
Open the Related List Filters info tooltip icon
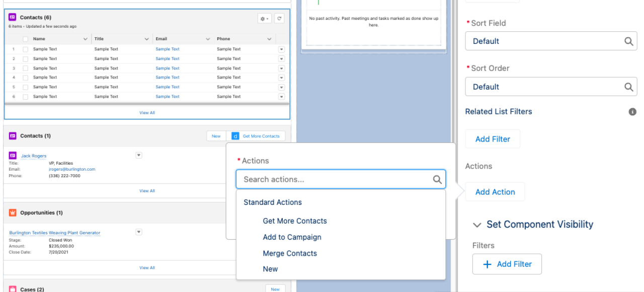coord(632,112)
